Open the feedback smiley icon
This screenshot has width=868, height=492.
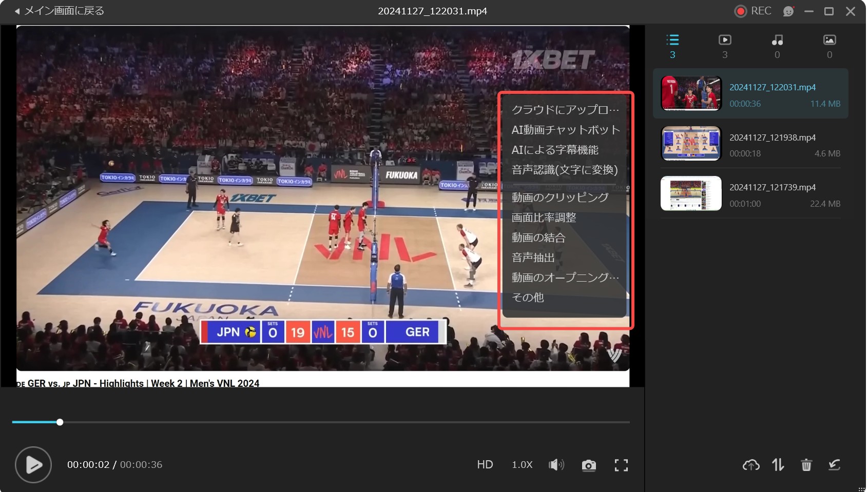point(788,11)
